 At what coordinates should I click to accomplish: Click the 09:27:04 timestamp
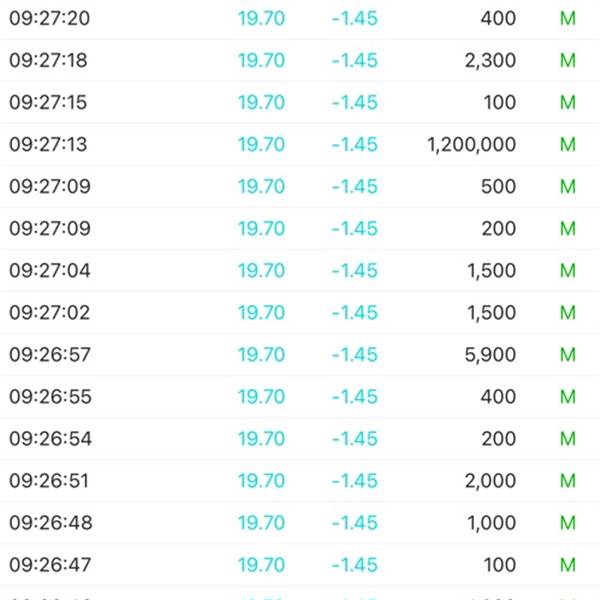click(49, 270)
